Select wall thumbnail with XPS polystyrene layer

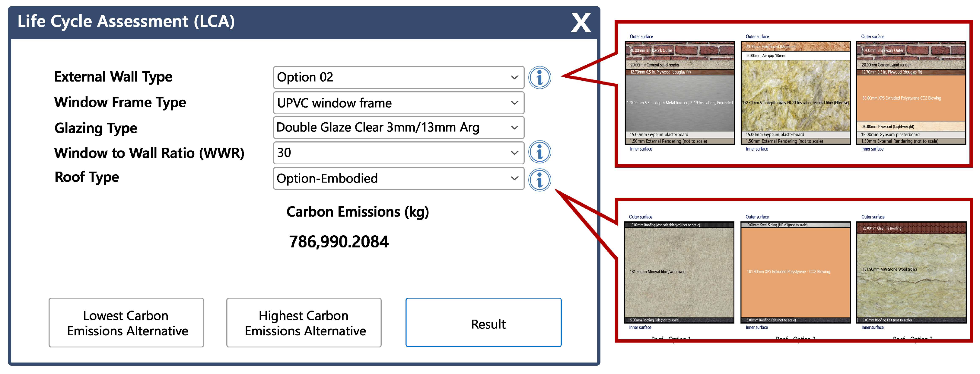911,93
